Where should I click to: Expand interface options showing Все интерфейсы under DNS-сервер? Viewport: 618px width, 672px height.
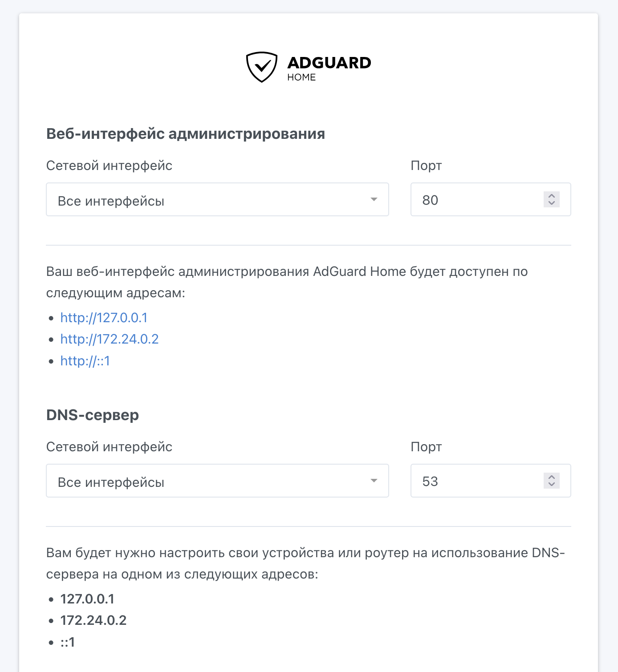click(217, 481)
